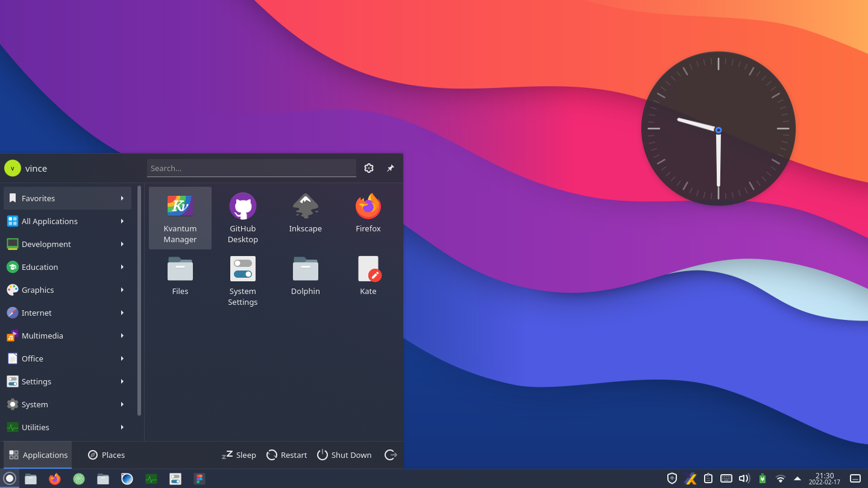The width and height of the screenshot is (868, 488).
Task: Switch to the Applications tab
Action: pyautogui.click(x=38, y=455)
